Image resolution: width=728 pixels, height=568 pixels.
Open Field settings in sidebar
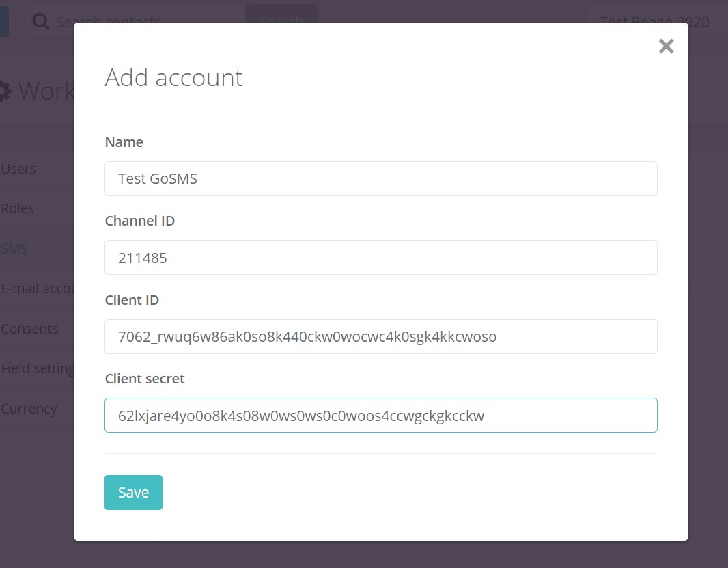[x=37, y=368]
